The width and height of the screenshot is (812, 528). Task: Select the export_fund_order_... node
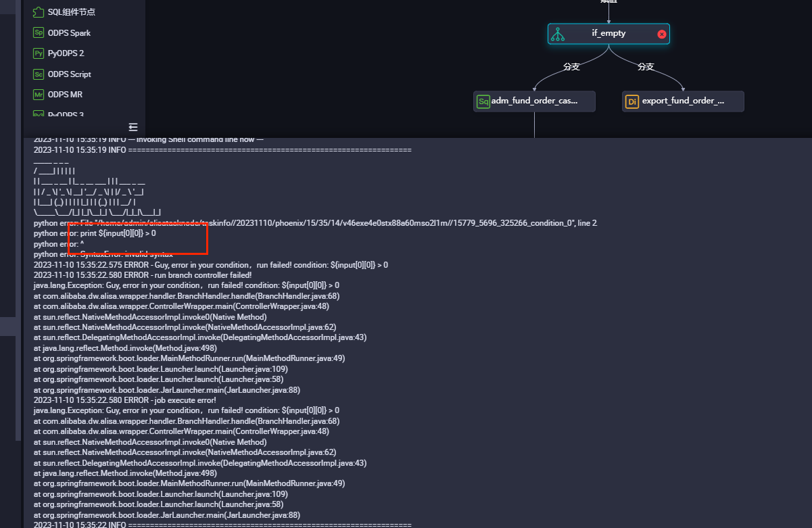click(x=683, y=101)
